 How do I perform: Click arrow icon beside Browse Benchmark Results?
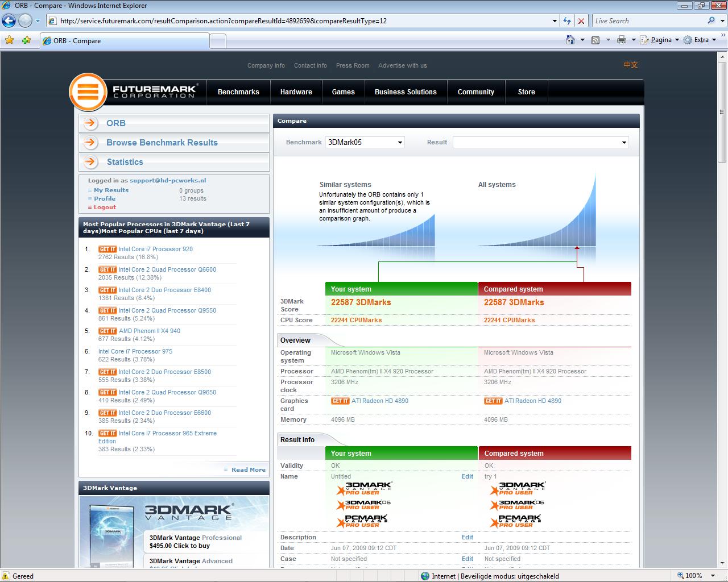point(90,142)
